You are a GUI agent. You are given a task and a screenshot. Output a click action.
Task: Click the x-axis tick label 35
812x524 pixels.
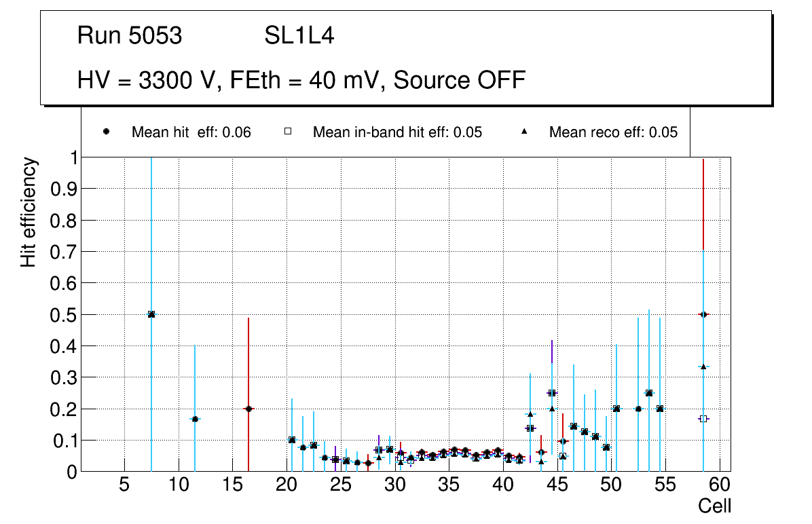(449, 485)
